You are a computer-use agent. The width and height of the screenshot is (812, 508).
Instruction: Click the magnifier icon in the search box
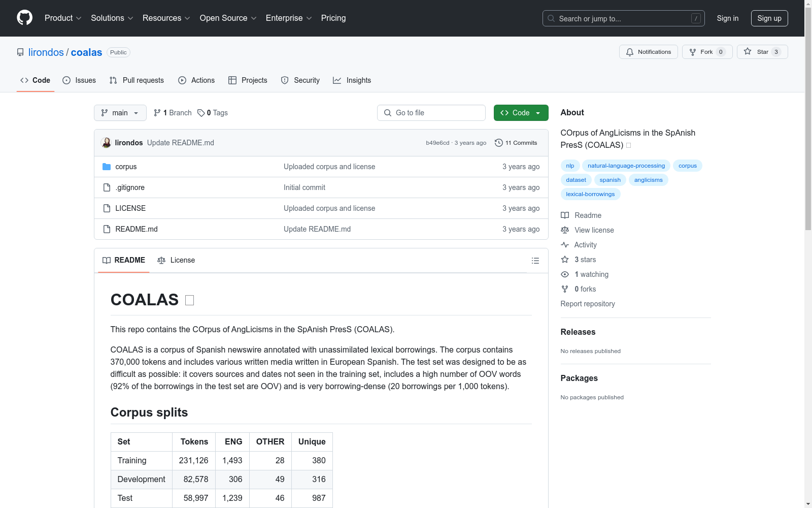[x=551, y=18]
